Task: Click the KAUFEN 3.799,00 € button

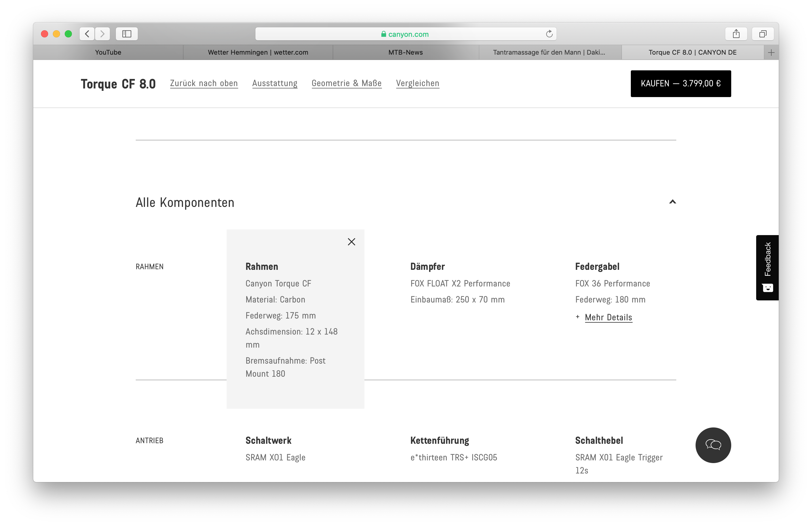Action: pyautogui.click(x=681, y=83)
